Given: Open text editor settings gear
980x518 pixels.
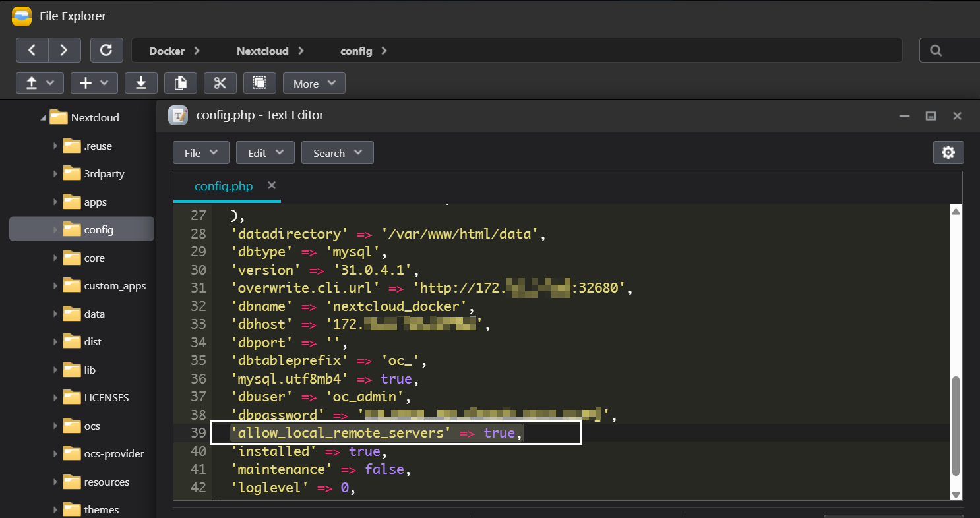Looking at the screenshot, I should pos(948,152).
